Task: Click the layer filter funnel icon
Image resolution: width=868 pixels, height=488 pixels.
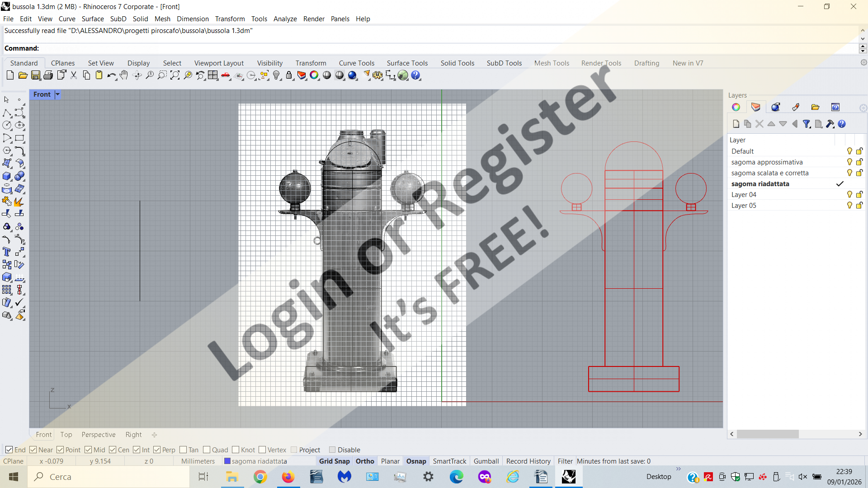Action: [807, 124]
